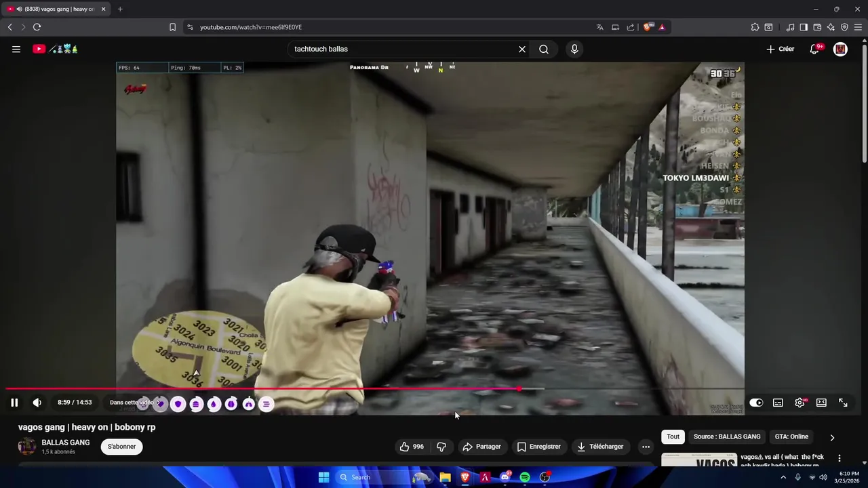
Task: Open the browser main menu
Action: 859,27
